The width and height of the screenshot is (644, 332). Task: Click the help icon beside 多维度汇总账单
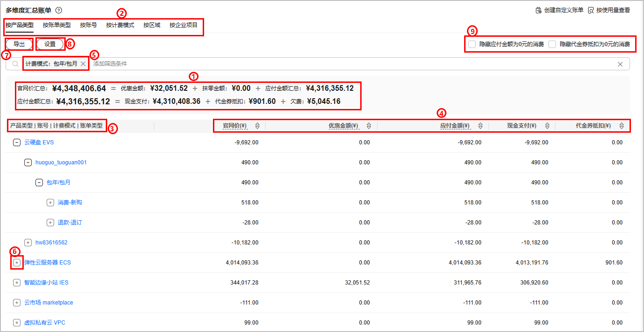(58, 10)
